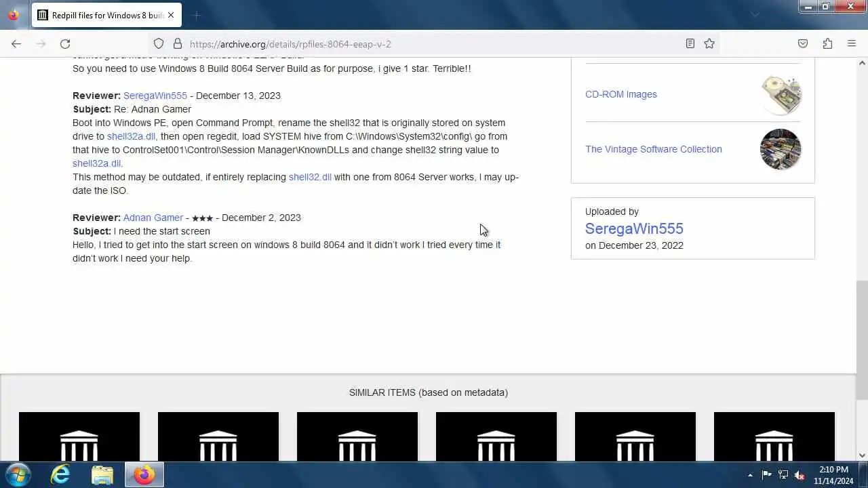This screenshot has height=488, width=868.
Task: Click muted volume tray icon
Action: point(800,475)
